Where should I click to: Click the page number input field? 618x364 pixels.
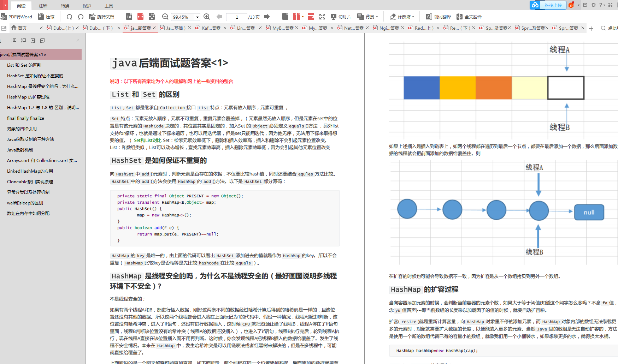pyautogui.click(x=237, y=17)
